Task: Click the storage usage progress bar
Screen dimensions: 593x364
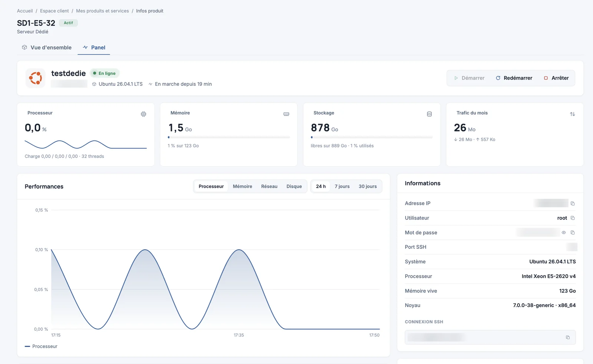Action: pos(372,137)
